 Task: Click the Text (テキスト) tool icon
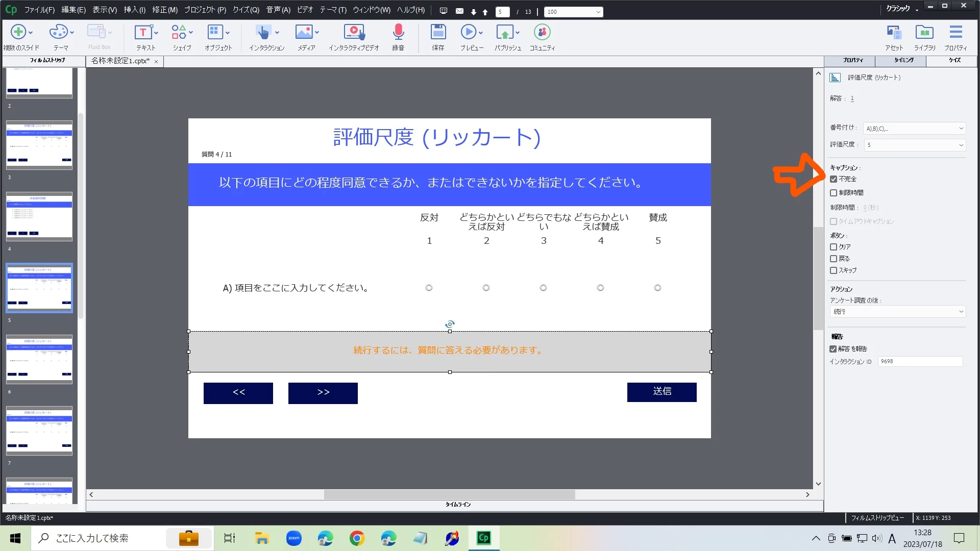143,33
